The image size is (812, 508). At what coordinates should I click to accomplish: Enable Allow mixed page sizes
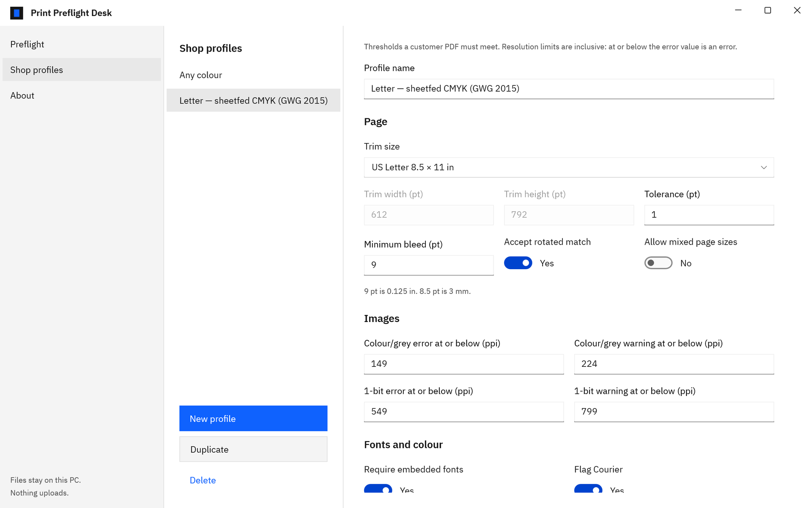coord(658,263)
